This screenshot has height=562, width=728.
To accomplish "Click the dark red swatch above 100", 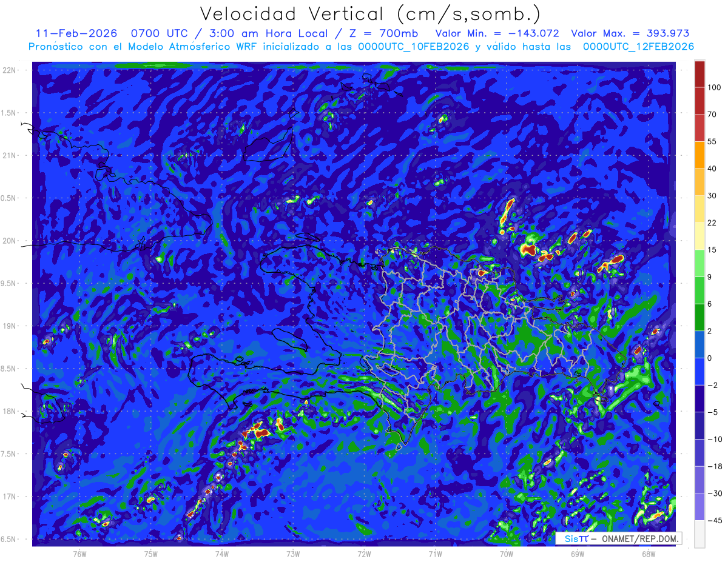I will (699, 74).
